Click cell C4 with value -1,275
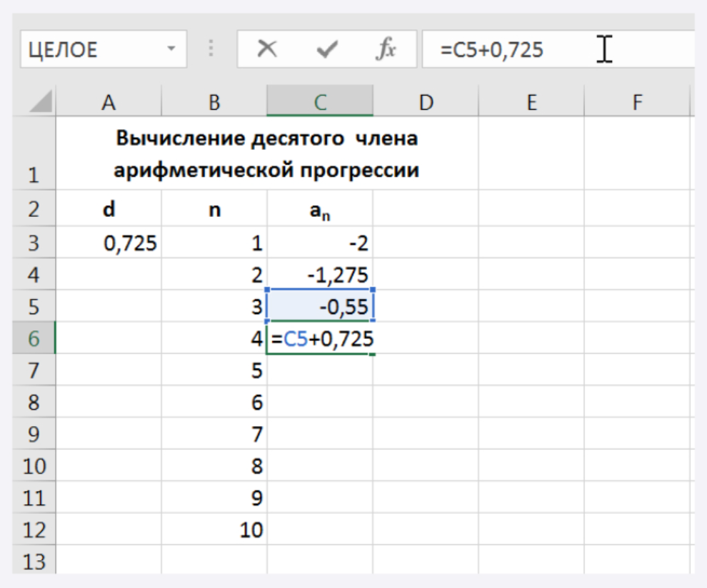The height and width of the screenshot is (588, 707). pos(320,275)
